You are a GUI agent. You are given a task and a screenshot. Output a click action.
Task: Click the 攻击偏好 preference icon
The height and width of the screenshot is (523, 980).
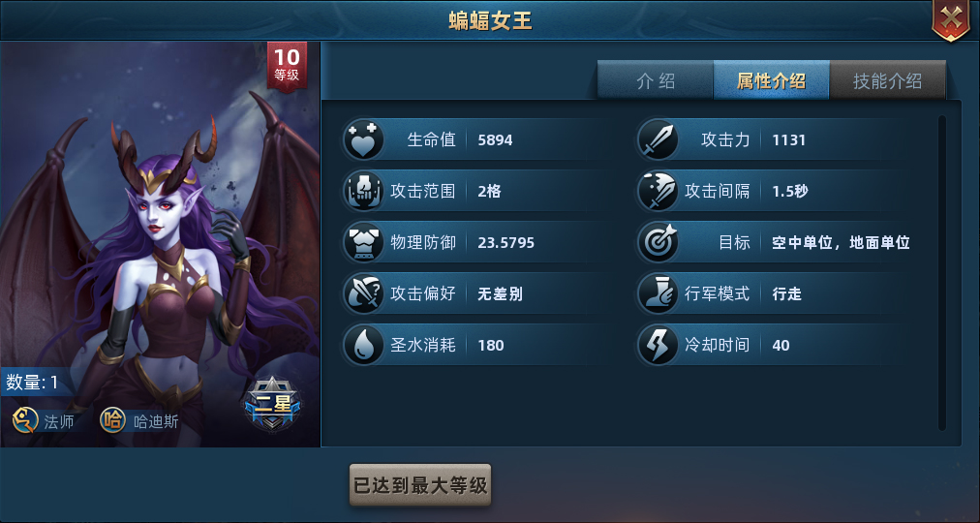coord(363,293)
